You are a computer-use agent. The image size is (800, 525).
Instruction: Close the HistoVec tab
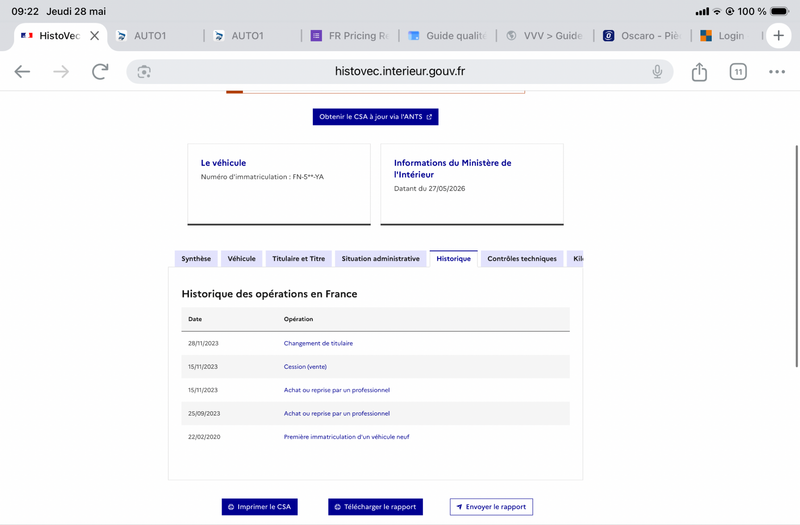point(94,36)
